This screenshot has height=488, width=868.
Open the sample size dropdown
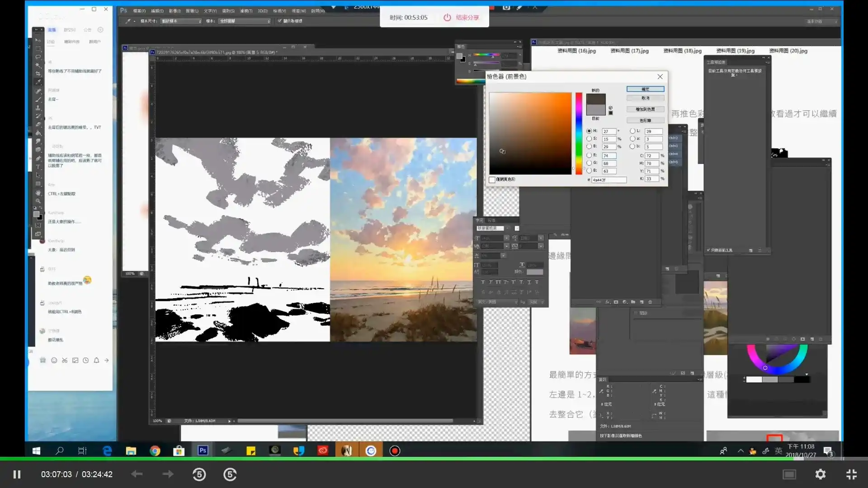pos(181,21)
